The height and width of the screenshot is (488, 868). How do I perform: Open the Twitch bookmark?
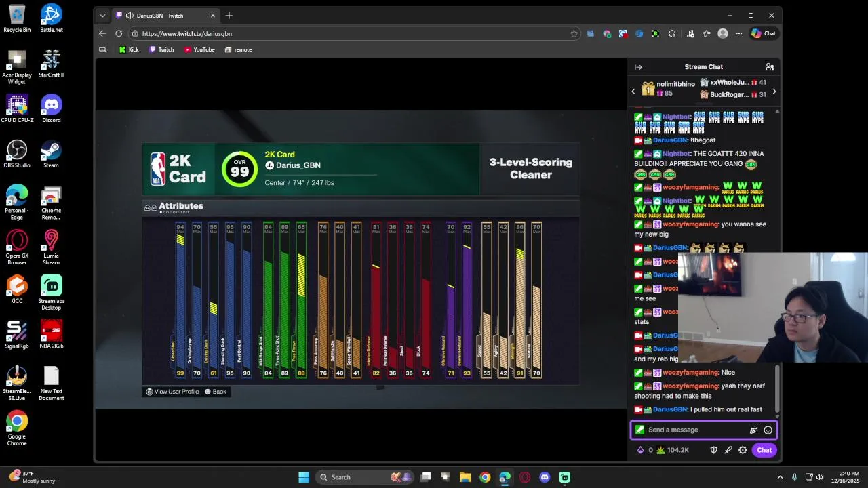[x=161, y=49]
